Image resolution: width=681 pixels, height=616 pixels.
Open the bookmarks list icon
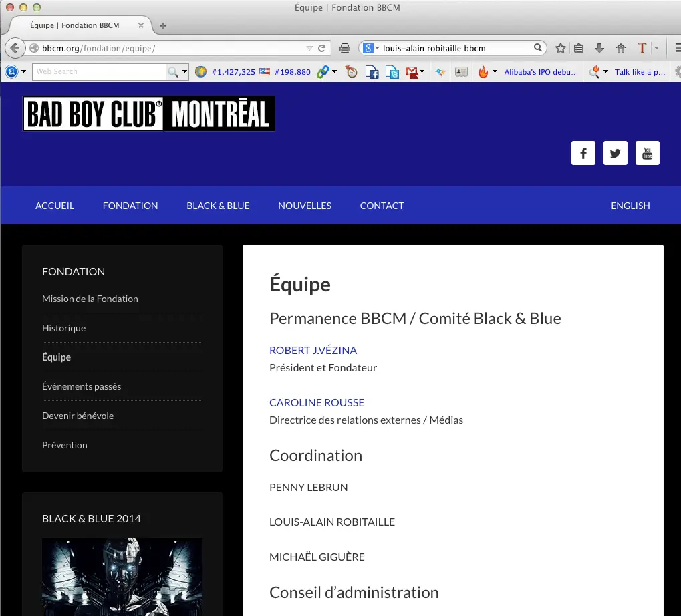[x=579, y=48]
